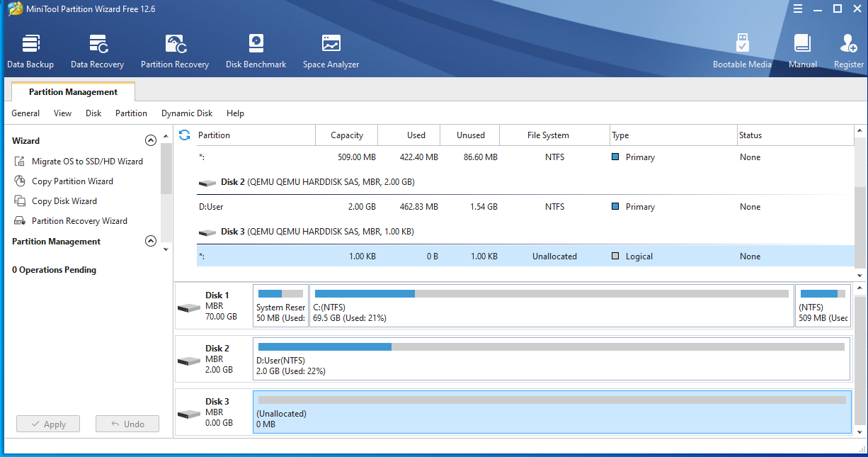This screenshot has height=457, width=868.
Task: Select C:(NTFS) partition block in disk map
Action: point(552,306)
